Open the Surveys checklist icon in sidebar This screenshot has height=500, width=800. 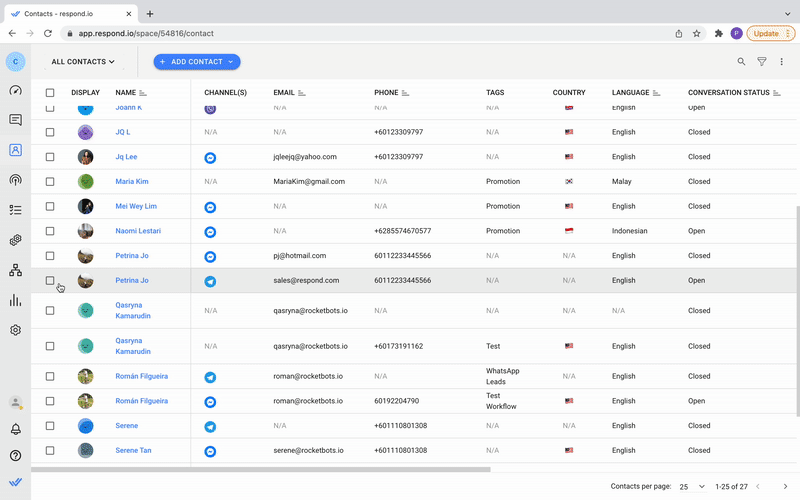pyautogui.click(x=15, y=210)
